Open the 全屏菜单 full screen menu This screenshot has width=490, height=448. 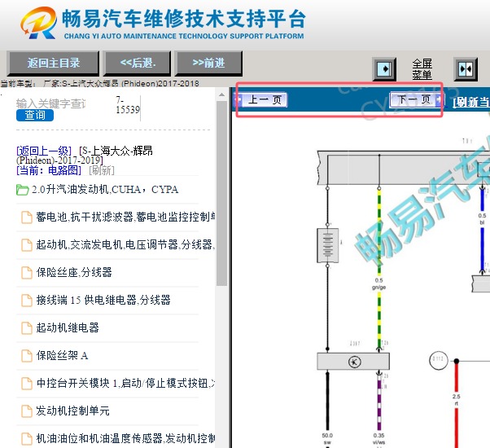(422, 69)
